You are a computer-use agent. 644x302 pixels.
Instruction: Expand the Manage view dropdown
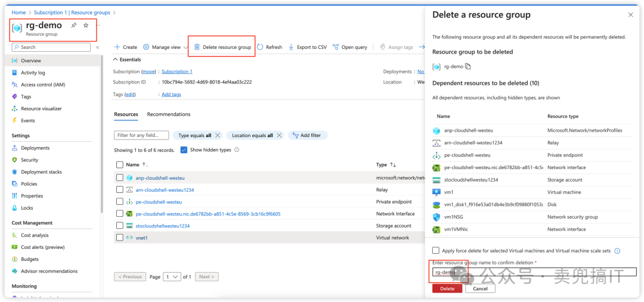coord(185,47)
